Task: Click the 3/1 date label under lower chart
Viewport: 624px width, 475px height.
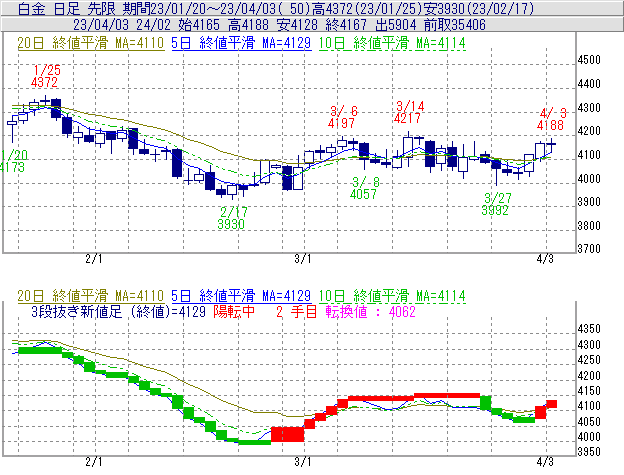Action: point(303,461)
